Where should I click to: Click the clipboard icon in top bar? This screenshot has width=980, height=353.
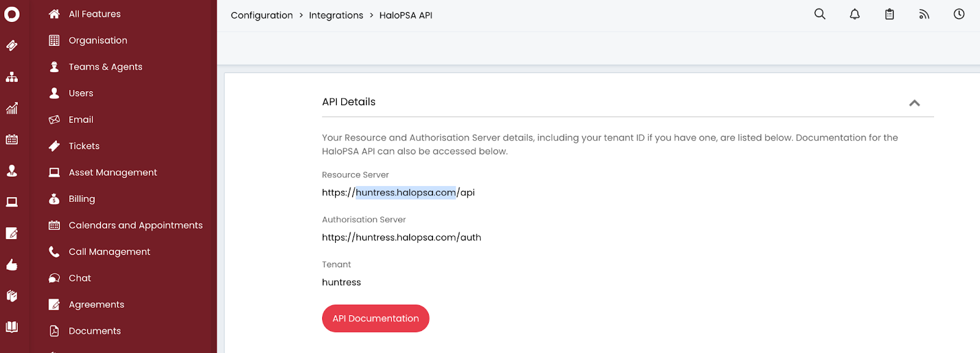(889, 14)
